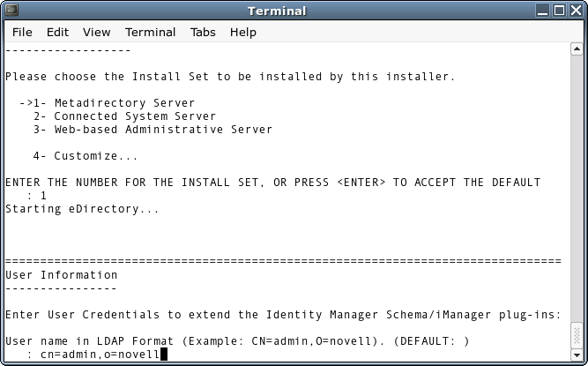Click the vertical scrollbar trough

coord(576,176)
